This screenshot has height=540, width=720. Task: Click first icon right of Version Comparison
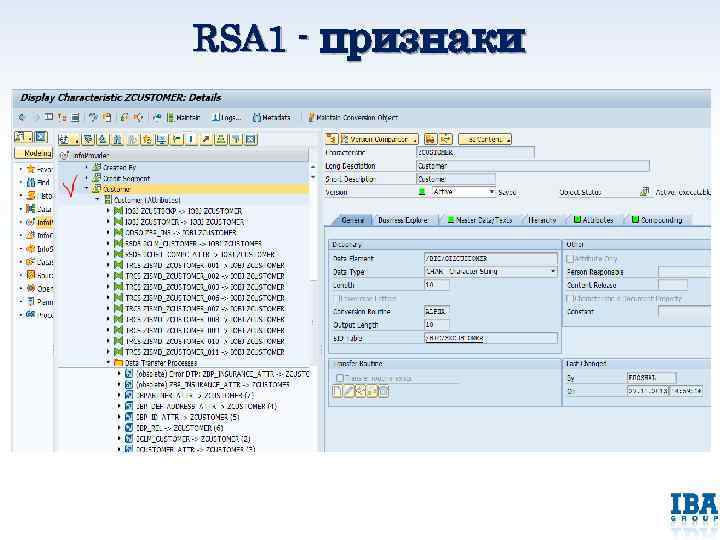[430, 139]
